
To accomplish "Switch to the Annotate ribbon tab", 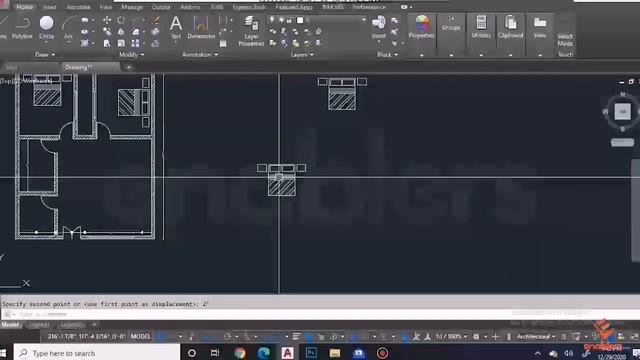I will click(x=78, y=7).
